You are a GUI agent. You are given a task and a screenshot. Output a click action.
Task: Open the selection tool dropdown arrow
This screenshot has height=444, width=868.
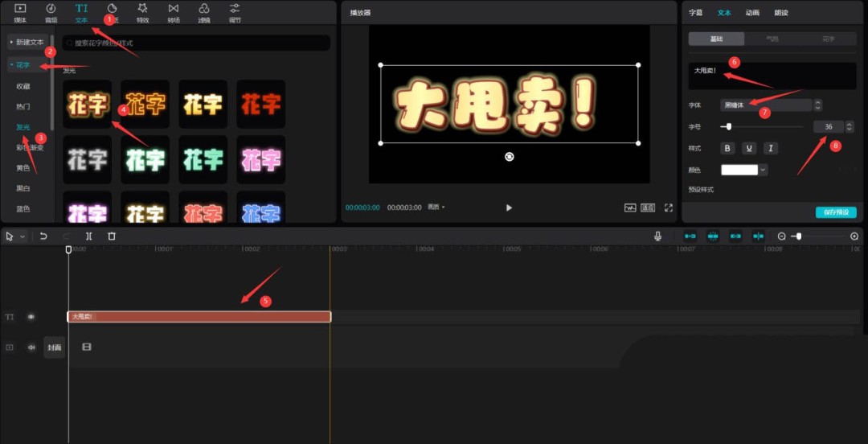point(23,236)
